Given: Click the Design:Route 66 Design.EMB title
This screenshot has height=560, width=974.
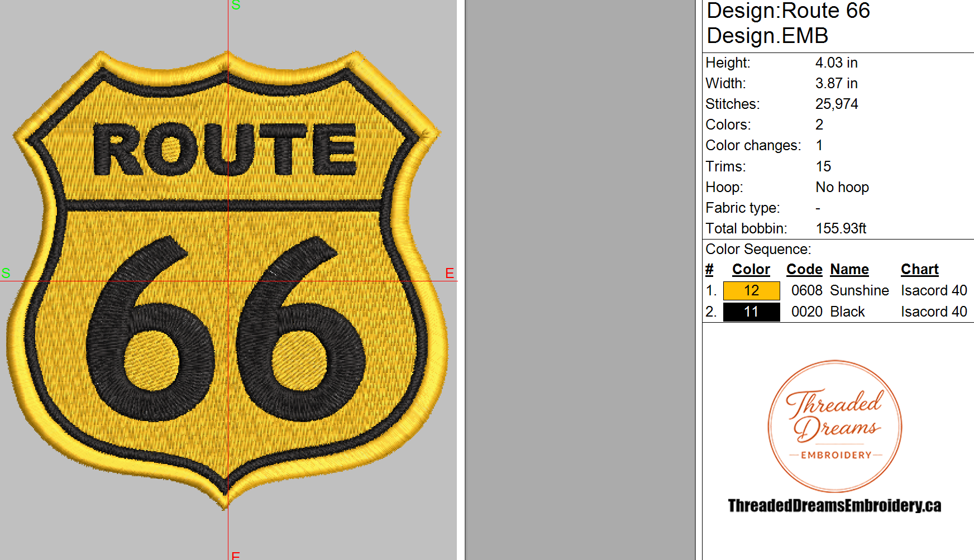Looking at the screenshot, I should coord(788,23).
